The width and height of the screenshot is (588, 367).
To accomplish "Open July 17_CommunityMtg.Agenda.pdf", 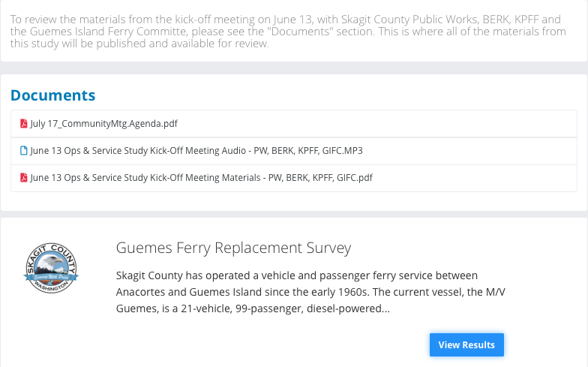I will click(x=103, y=124).
